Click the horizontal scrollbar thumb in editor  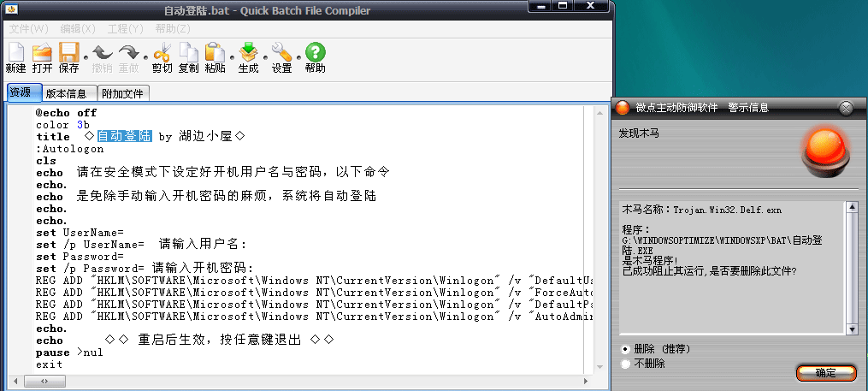pyautogui.click(x=44, y=382)
